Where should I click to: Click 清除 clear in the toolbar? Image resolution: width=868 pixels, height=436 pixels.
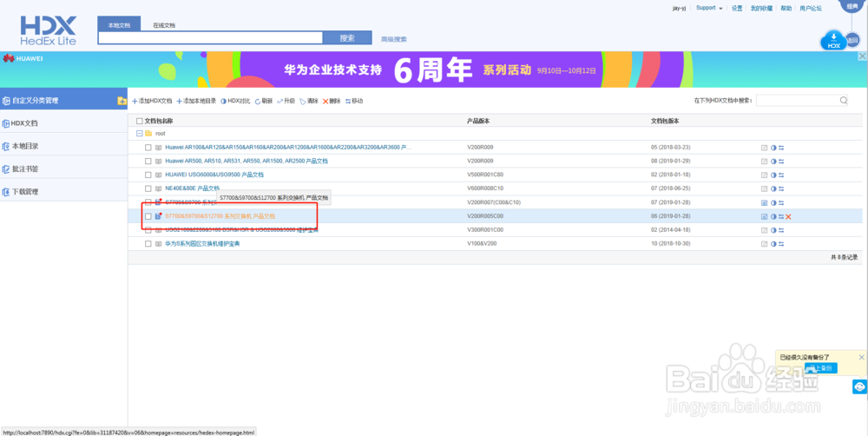tap(309, 102)
